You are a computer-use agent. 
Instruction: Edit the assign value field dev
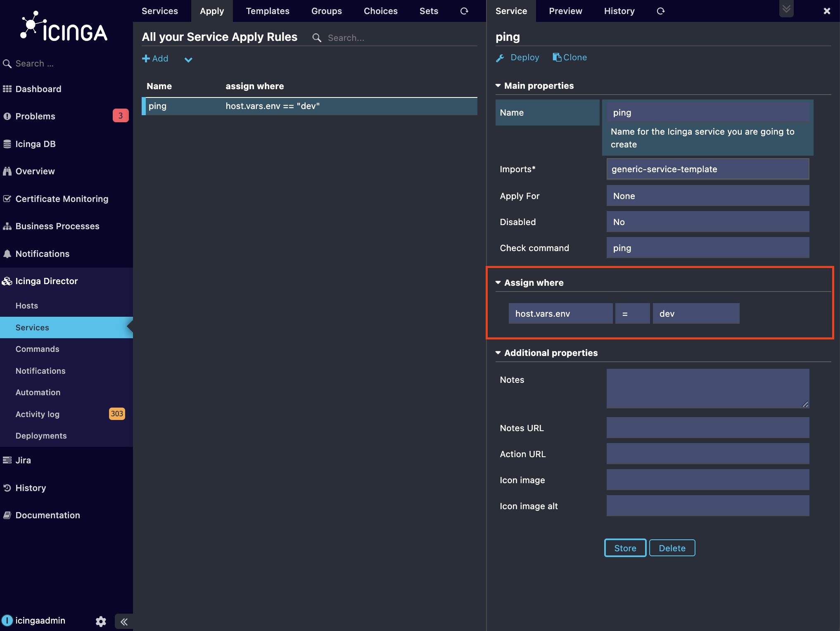tap(696, 314)
